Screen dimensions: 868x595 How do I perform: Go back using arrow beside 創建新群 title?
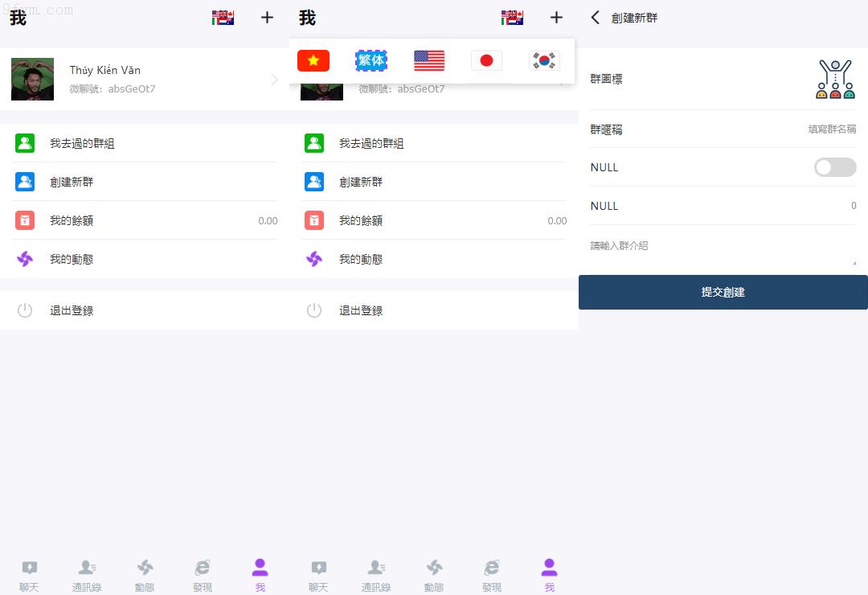(x=596, y=18)
